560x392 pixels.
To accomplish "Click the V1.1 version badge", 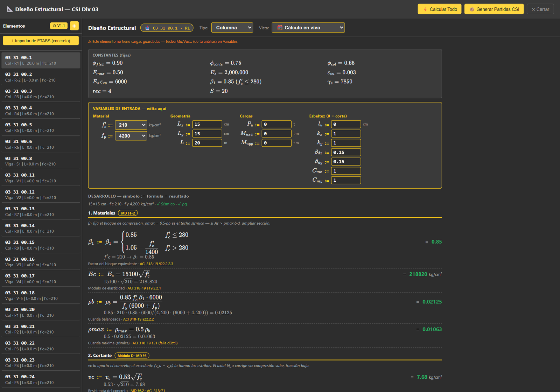I will pyautogui.click(x=59, y=26).
